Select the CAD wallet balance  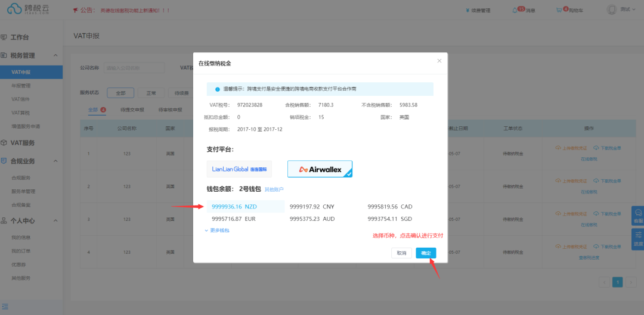390,206
